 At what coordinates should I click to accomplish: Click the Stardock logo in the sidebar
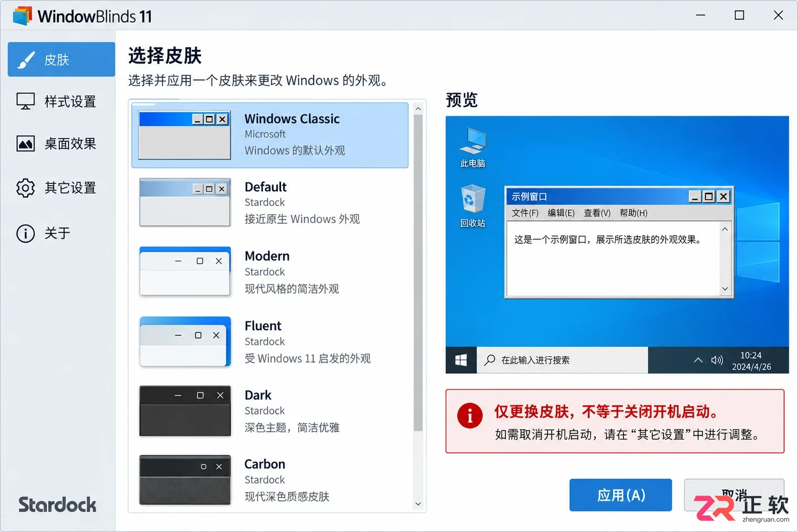pyautogui.click(x=58, y=505)
